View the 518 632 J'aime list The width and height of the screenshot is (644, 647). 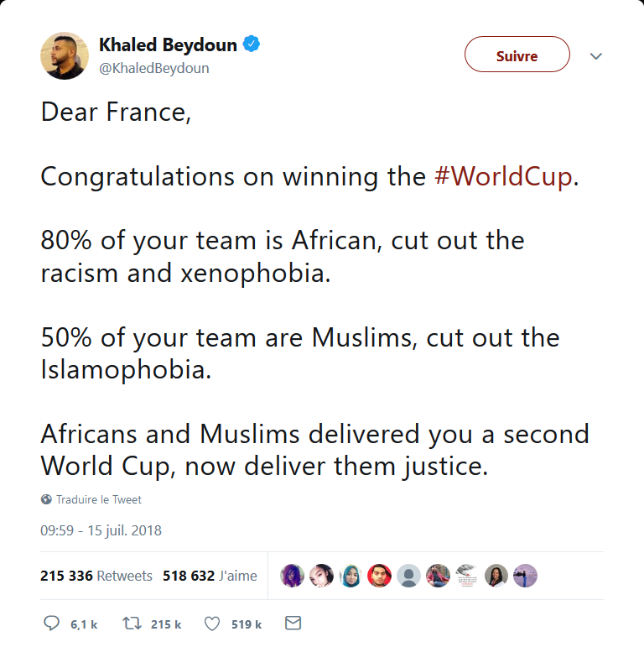(x=210, y=576)
